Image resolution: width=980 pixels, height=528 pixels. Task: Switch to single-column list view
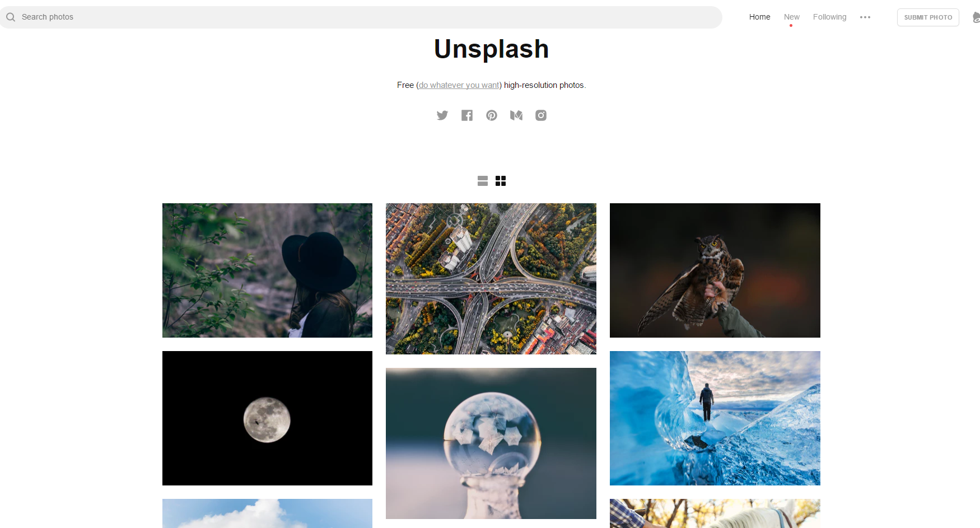483,181
